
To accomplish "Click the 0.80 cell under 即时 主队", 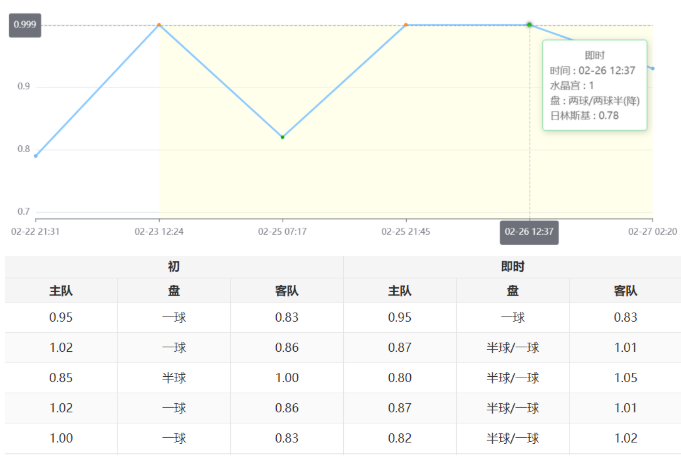I will coord(400,378).
